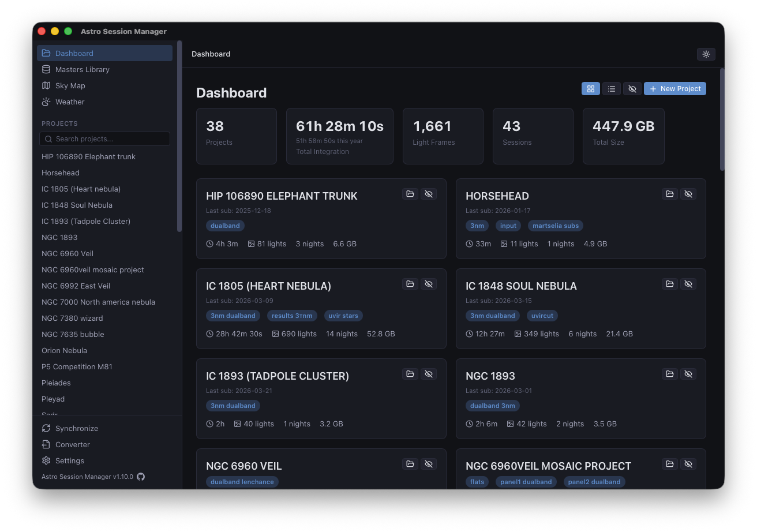Open the Horsehead project folder

pyautogui.click(x=669, y=193)
